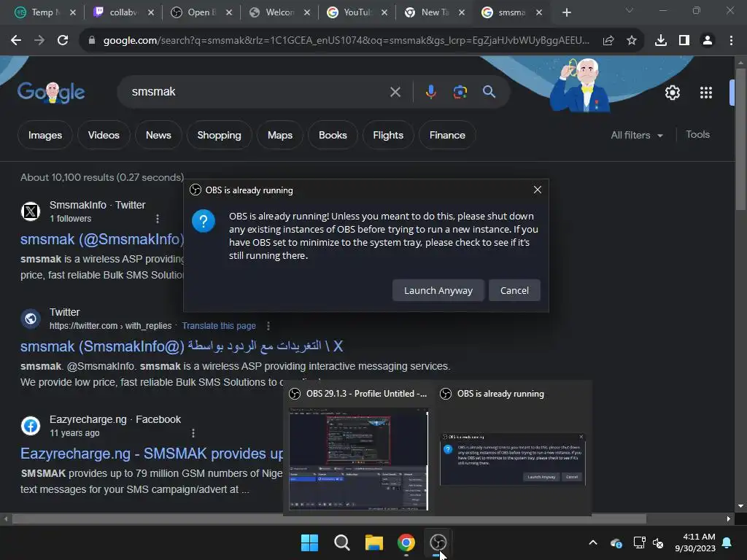Filter results by Finance
Screen dimensions: 747x560
pyautogui.click(x=447, y=135)
